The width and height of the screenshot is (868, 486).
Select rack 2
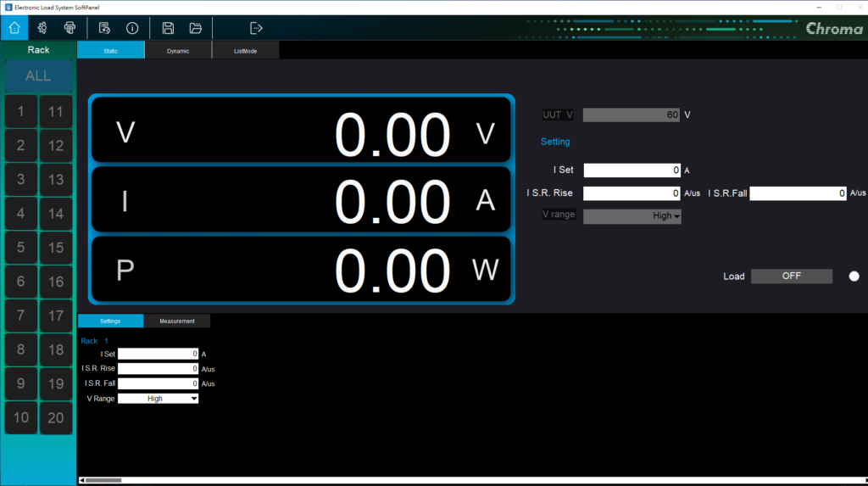coord(21,145)
